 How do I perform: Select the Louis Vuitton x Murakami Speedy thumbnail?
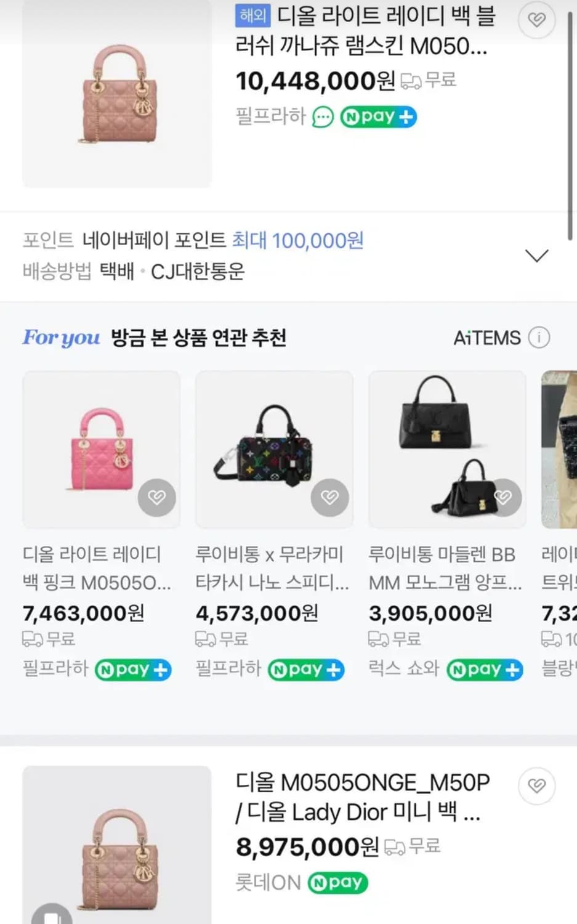pyautogui.click(x=274, y=450)
